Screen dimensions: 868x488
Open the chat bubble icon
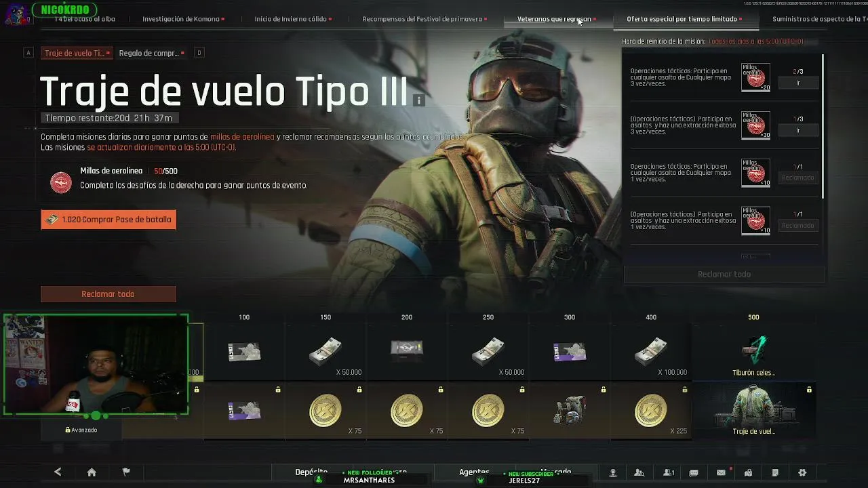pos(694,472)
